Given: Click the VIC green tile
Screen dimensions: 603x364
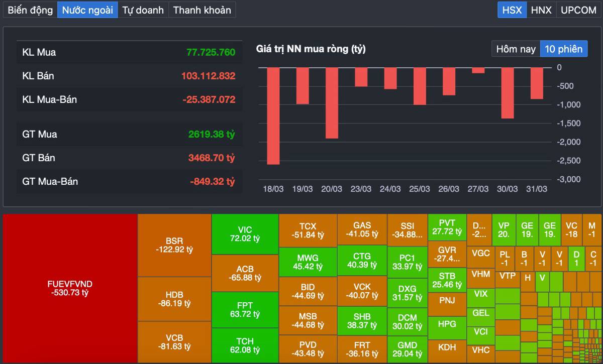Looking at the screenshot, I should pyautogui.click(x=245, y=234).
